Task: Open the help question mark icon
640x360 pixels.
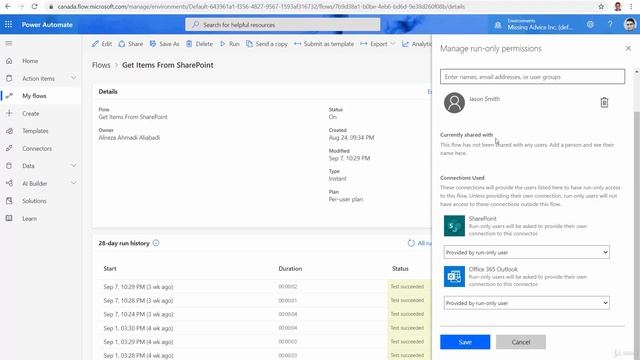Action: click(610, 24)
